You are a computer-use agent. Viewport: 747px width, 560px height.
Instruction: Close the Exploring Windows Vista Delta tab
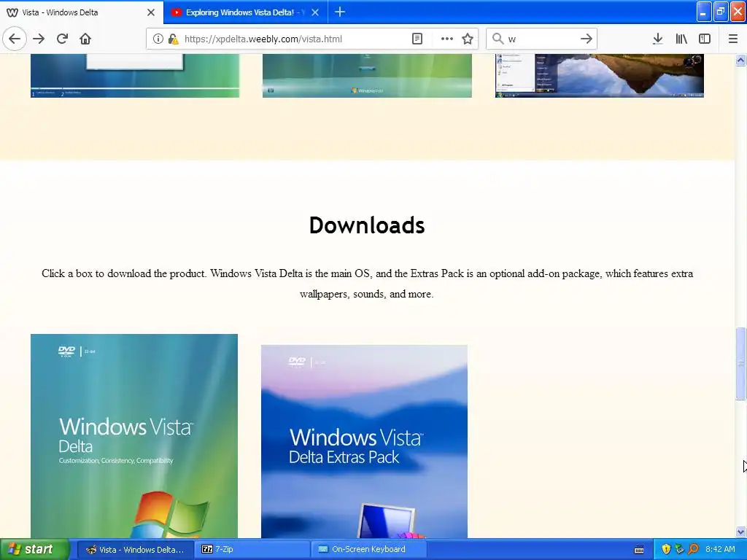(x=315, y=12)
